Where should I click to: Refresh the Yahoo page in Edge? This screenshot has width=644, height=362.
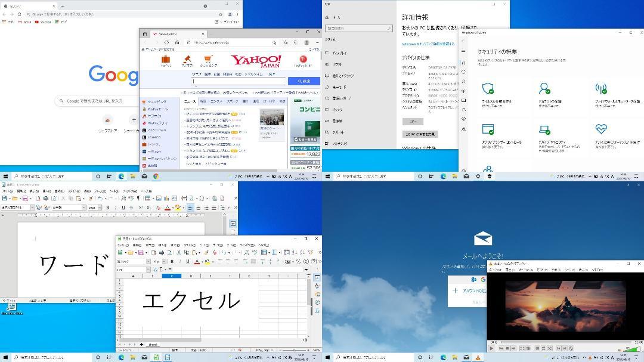point(166,42)
